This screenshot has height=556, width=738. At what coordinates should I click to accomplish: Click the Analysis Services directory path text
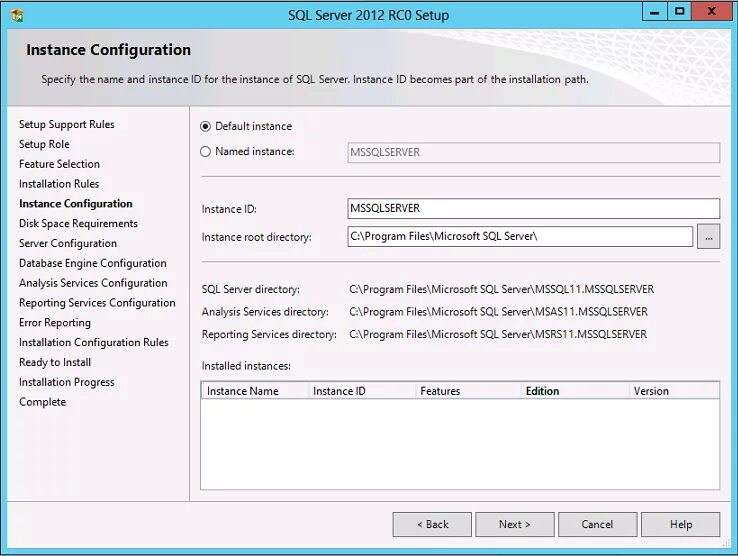click(x=498, y=312)
